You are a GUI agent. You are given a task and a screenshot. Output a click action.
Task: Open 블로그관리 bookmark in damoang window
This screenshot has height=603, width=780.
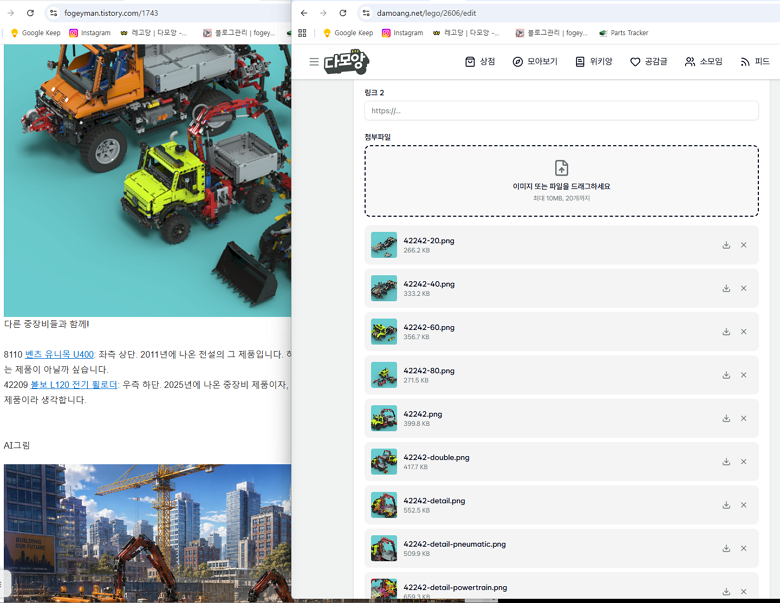(551, 33)
